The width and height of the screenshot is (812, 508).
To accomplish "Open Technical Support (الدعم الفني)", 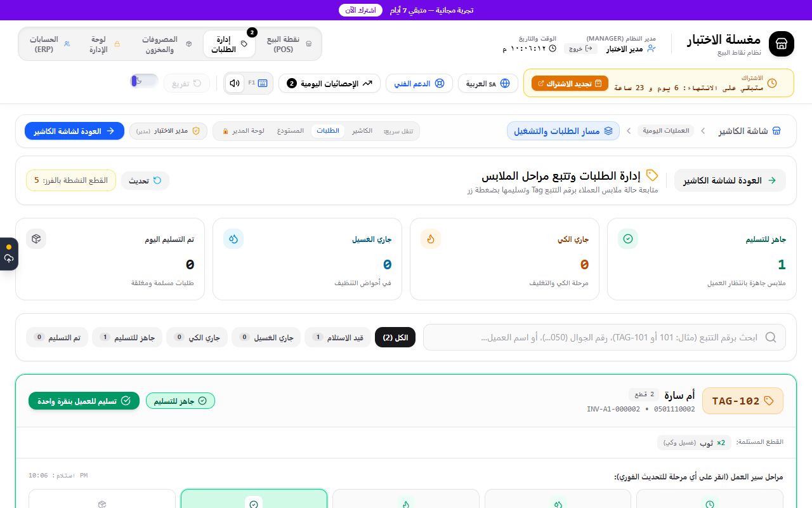I will (x=419, y=83).
